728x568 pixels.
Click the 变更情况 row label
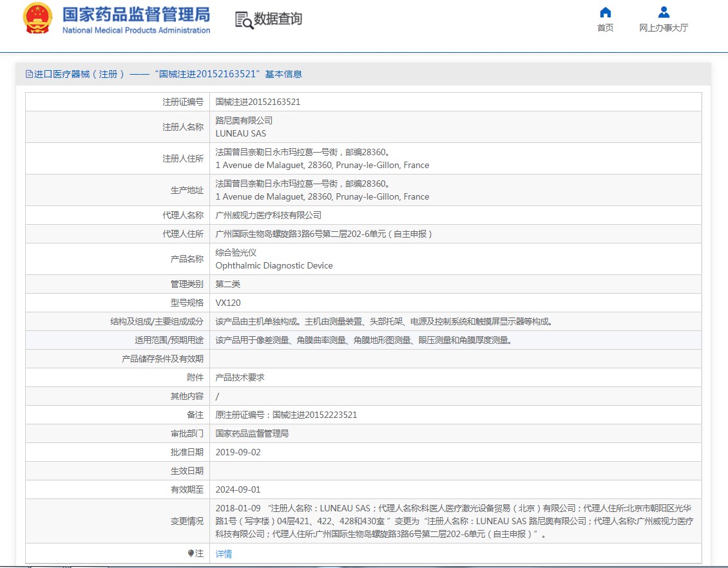click(x=187, y=521)
